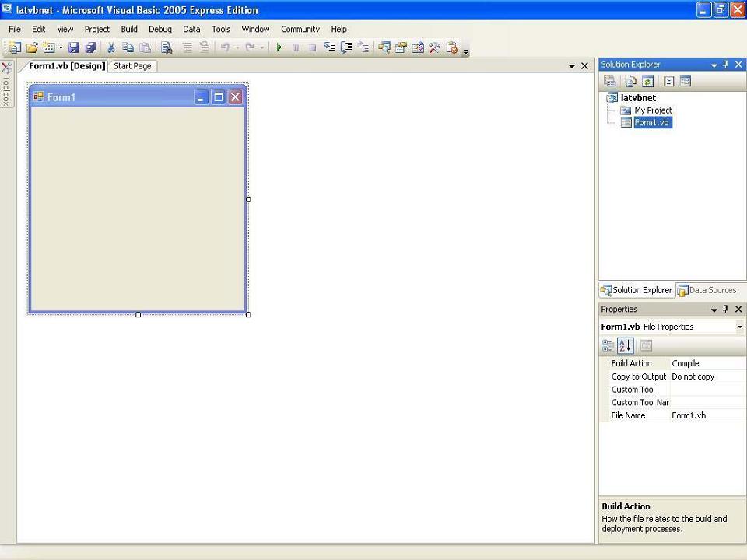Click the Copy toolbar icon
747x560 pixels.
coord(128,47)
